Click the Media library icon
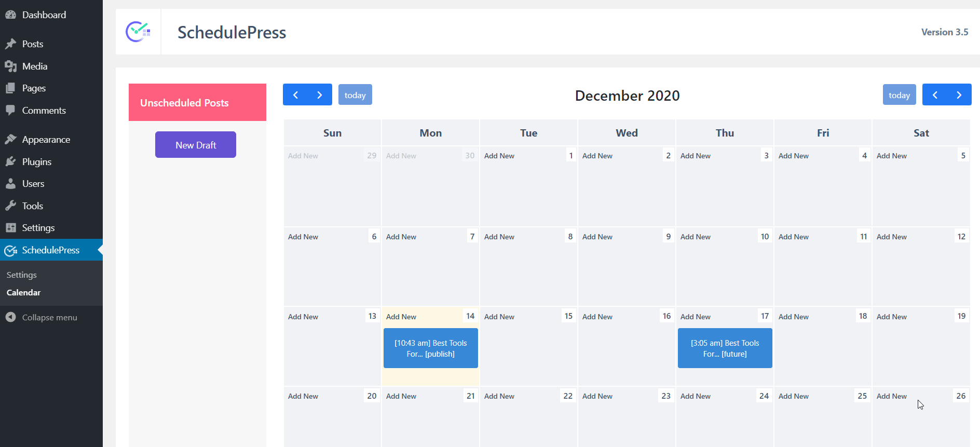Viewport: 980px width, 447px height. pos(10,66)
